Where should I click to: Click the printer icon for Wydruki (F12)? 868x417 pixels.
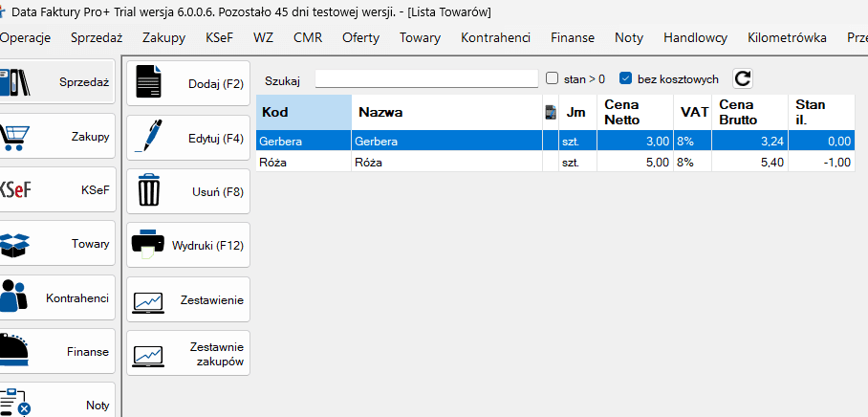(150, 245)
